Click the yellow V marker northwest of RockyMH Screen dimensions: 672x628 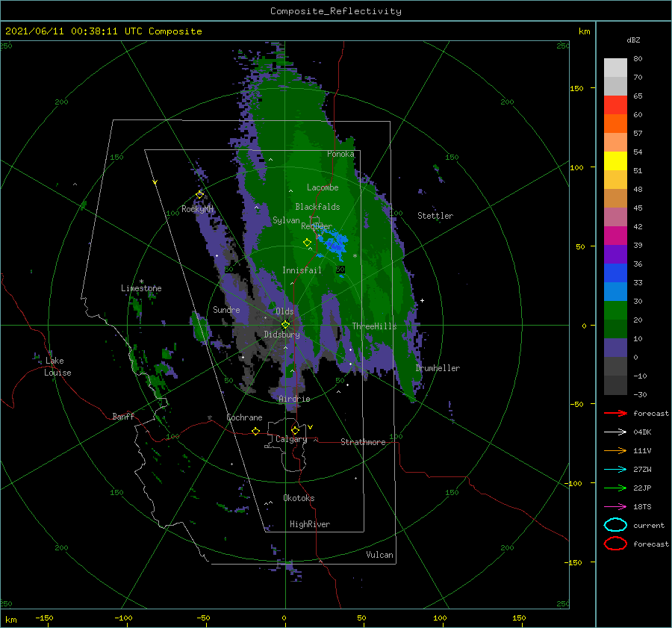pos(155,182)
